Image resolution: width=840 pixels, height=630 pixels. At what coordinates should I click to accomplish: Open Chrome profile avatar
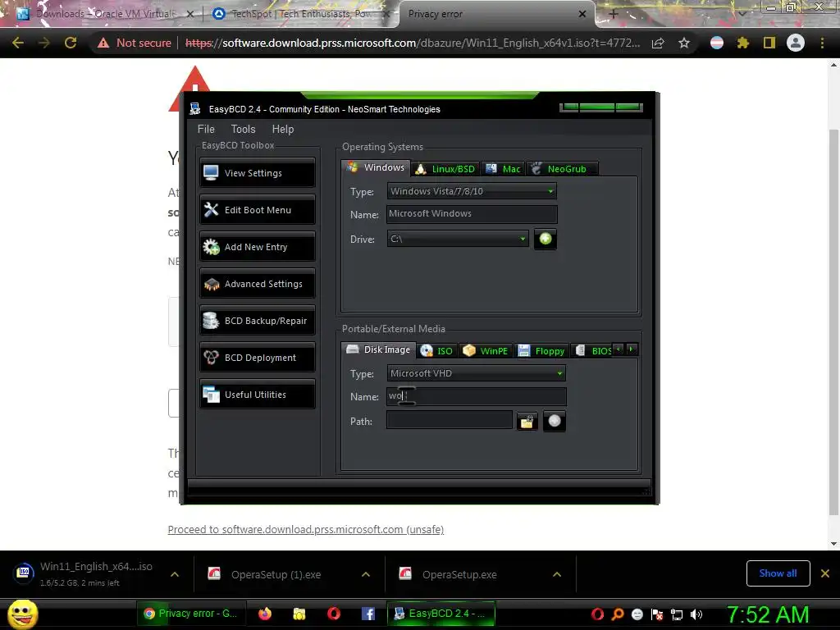(796, 43)
